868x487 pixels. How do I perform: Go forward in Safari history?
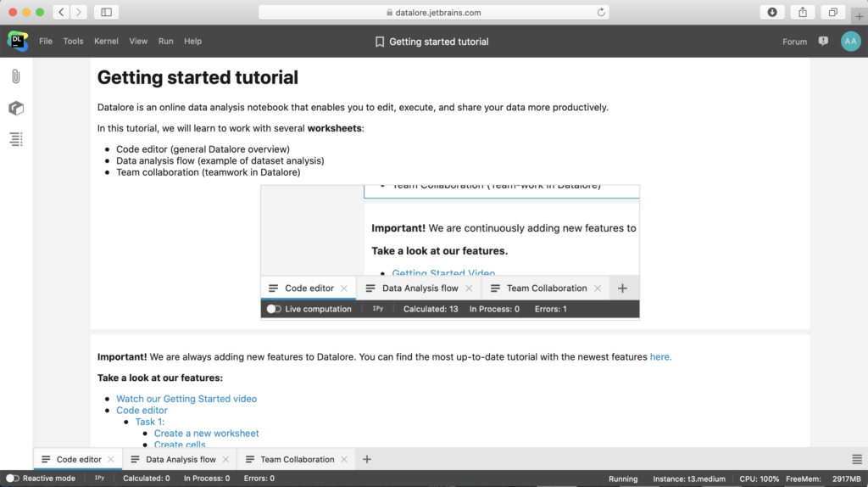point(79,12)
